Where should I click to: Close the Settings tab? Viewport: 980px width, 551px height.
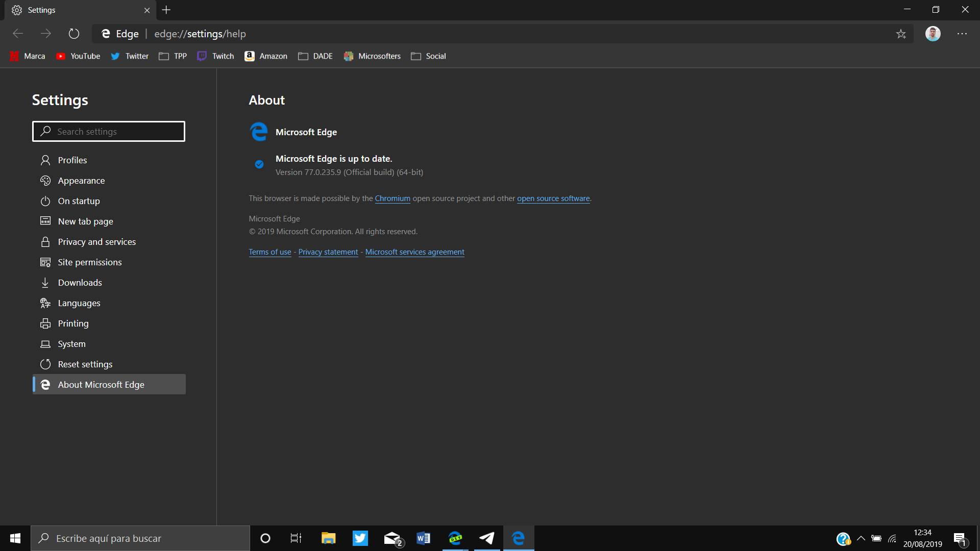pos(147,10)
